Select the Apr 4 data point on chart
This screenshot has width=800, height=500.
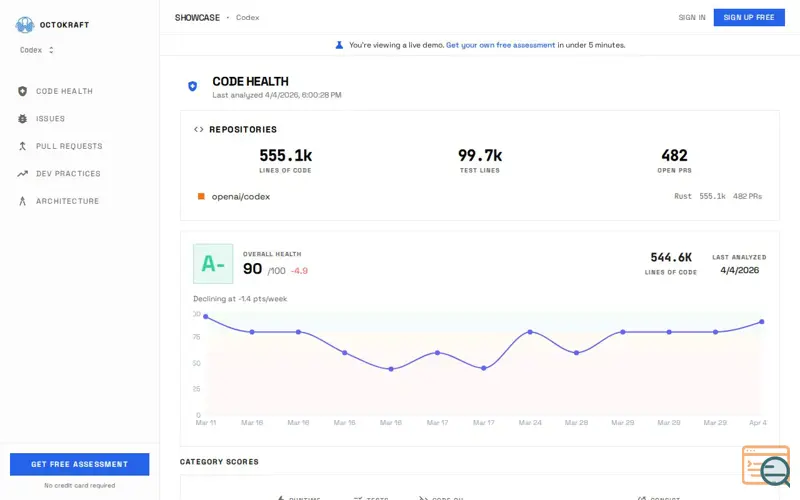[x=762, y=322]
